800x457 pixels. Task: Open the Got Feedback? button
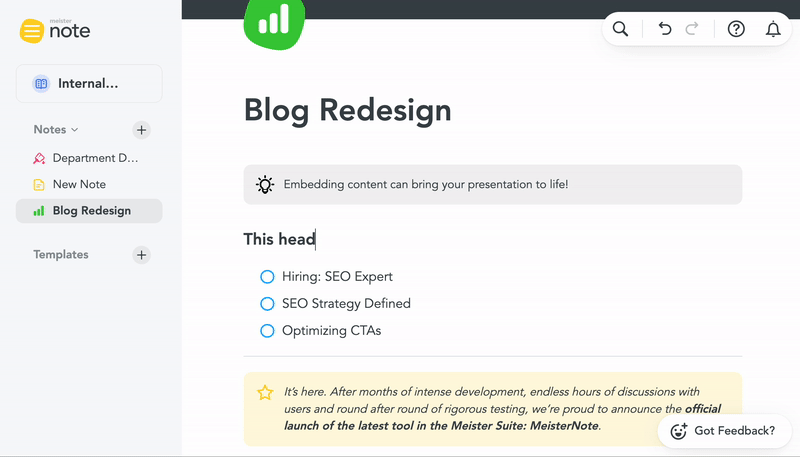click(724, 431)
